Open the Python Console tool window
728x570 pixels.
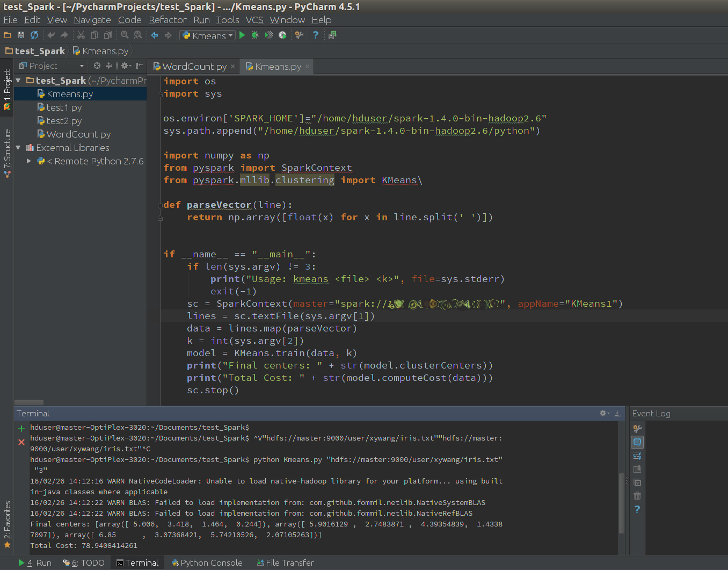pos(207,562)
